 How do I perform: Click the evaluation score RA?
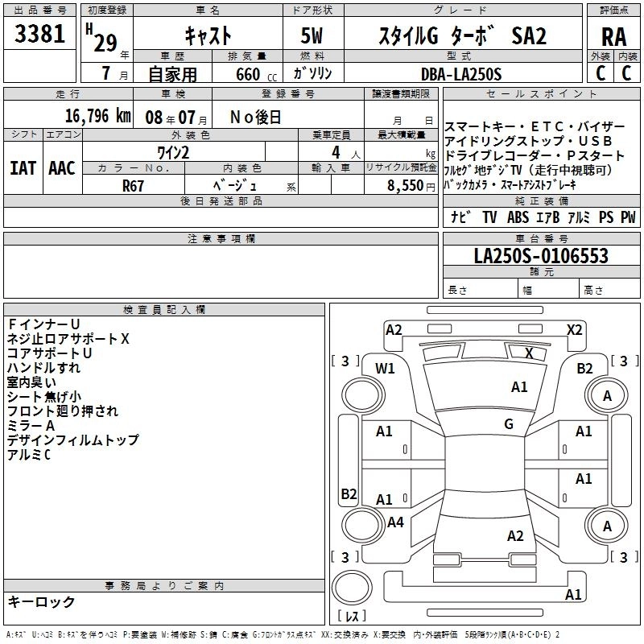613,37
